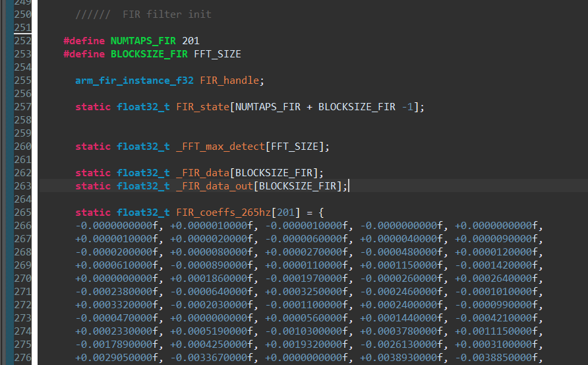The width and height of the screenshot is (588, 365).
Task: Click coefficient +0.0000560000f on line 273
Action: (x=307, y=318)
